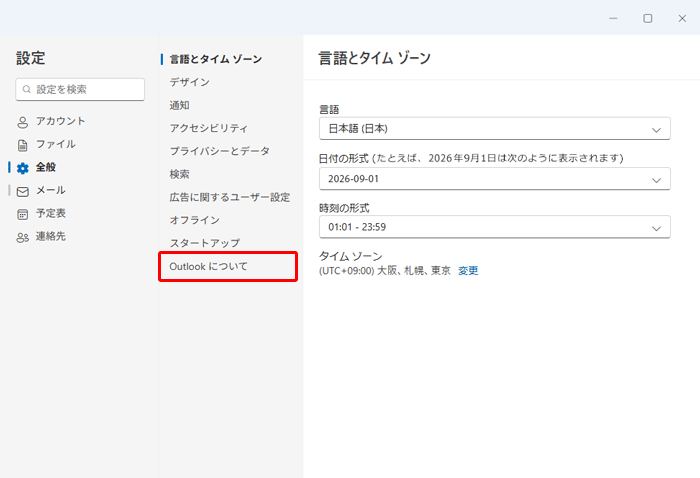Expand the 日付の形式 dropdown

(494, 179)
